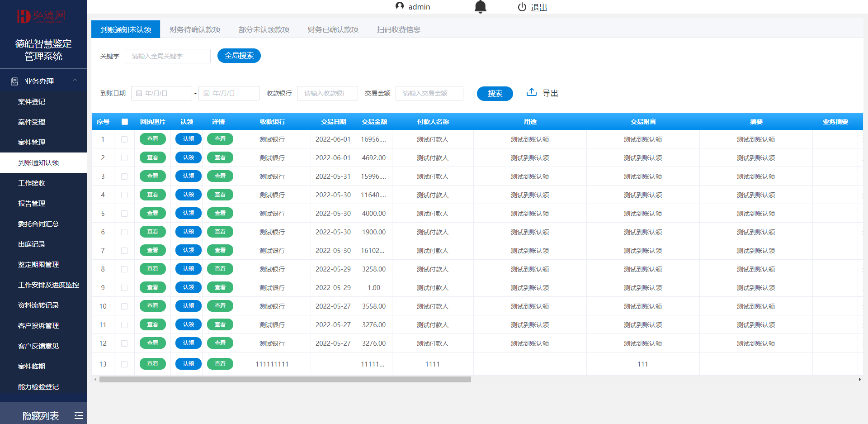Image resolution: width=868 pixels, height=424 pixels.
Task: Click the hide list menu icon
Action: click(79, 415)
